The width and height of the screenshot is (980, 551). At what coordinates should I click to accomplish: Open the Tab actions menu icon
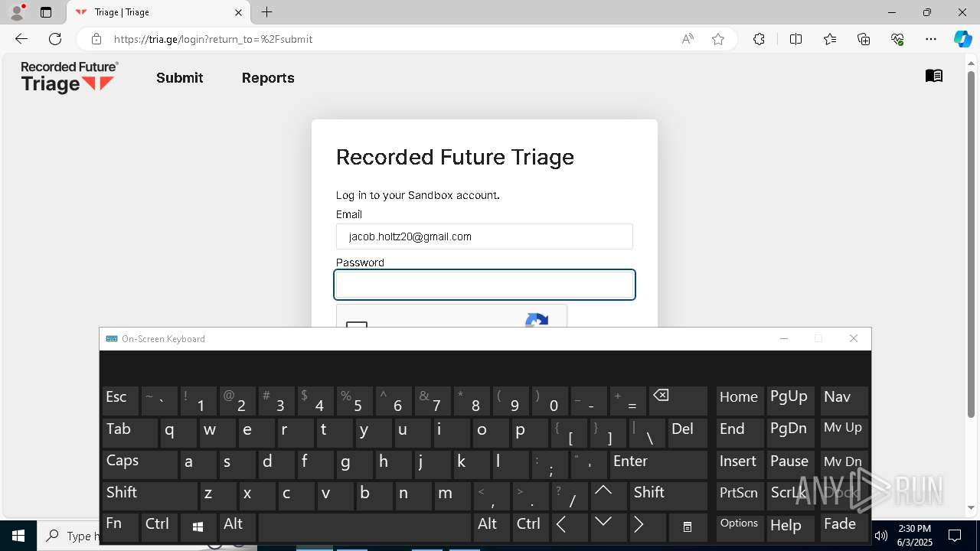(46, 12)
